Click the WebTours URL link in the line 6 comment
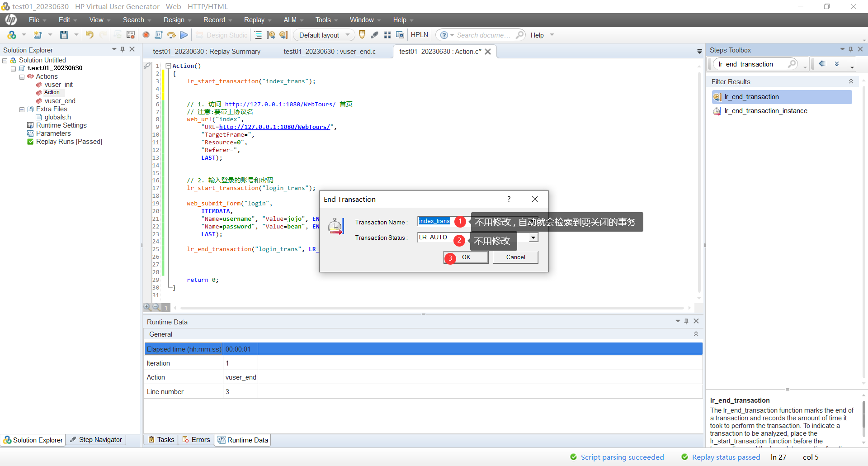 point(280,104)
